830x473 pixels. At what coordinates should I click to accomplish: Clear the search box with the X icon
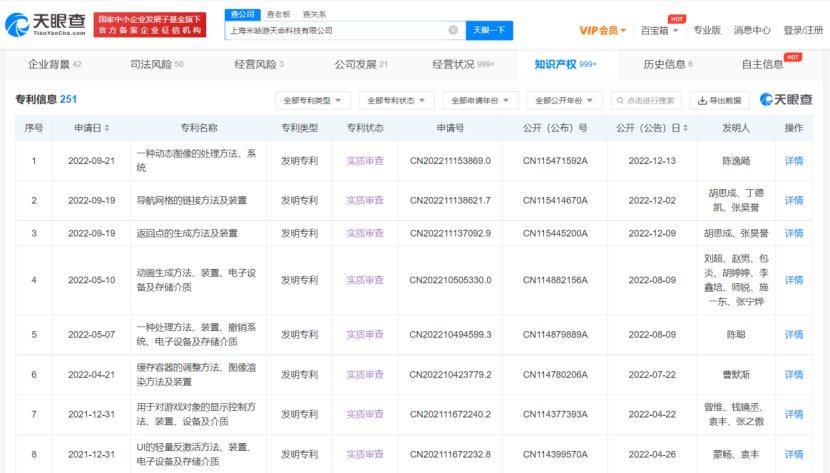click(453, 30)
